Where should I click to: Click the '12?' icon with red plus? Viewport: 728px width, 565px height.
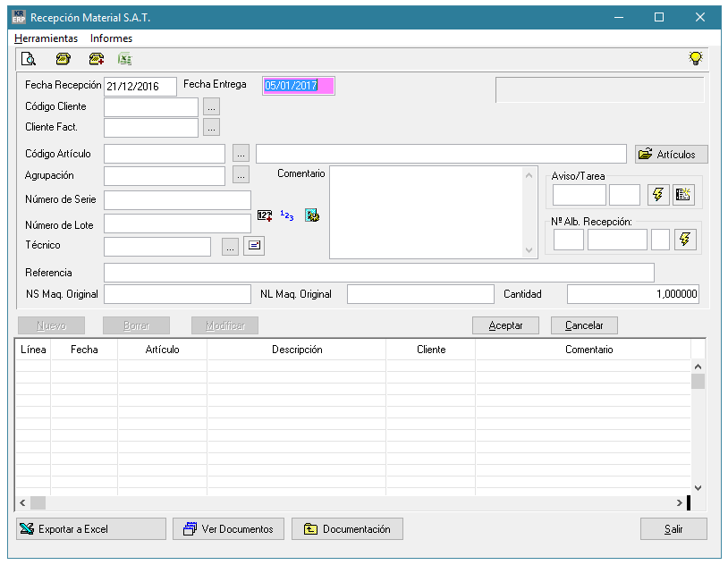[x=265, y=215]
